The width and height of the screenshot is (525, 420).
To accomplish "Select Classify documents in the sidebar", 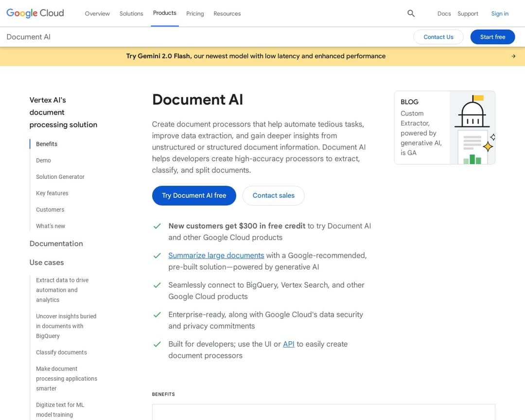I will click(x=61, y=352).
